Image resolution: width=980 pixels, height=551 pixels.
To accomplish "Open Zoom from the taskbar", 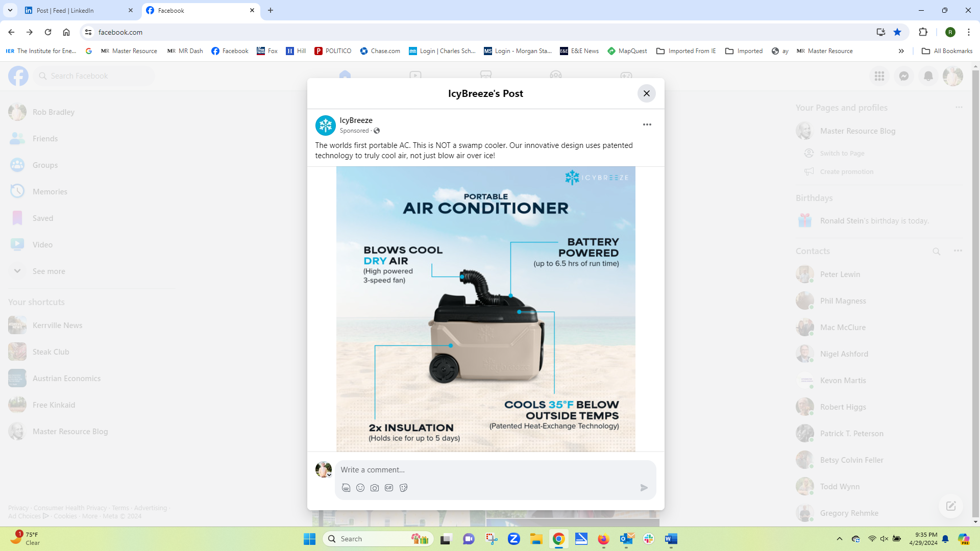I will pos(513,539).
